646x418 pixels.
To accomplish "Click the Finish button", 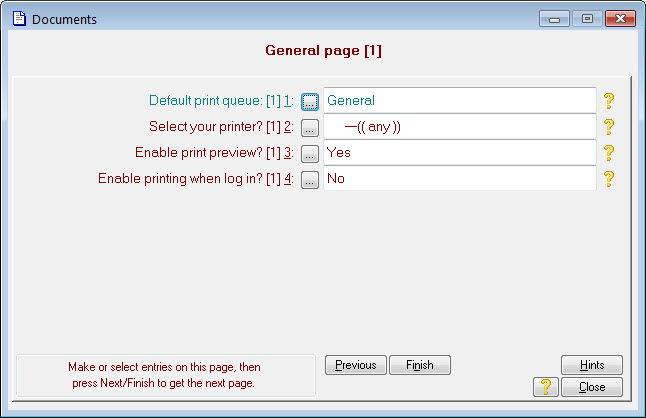I will click(x=420, y=365).
